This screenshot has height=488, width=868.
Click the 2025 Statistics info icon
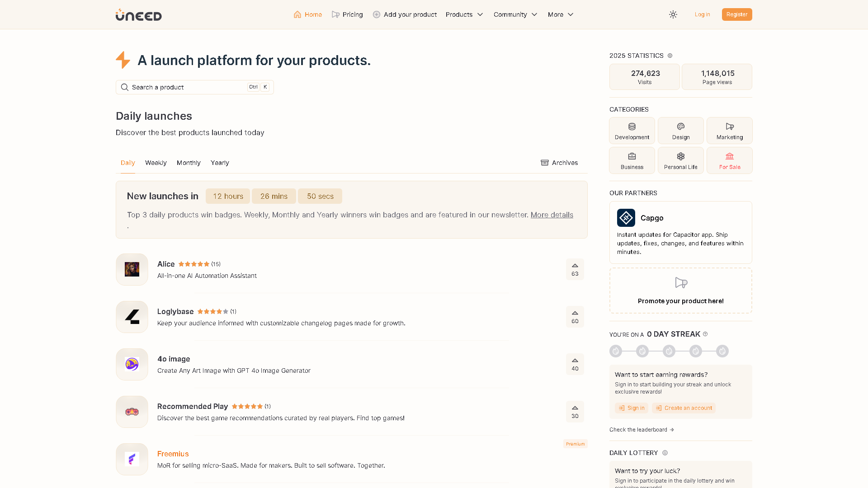click(x=670, y=56)
